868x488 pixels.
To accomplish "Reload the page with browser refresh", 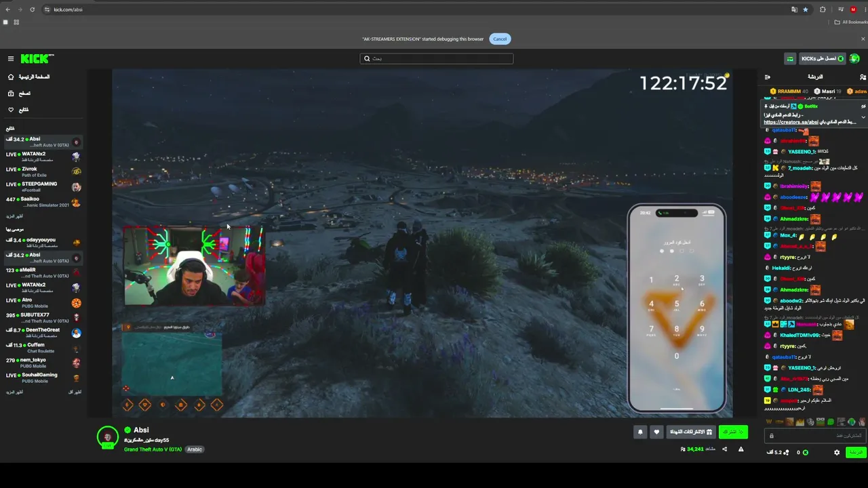I will coord(32,9).
